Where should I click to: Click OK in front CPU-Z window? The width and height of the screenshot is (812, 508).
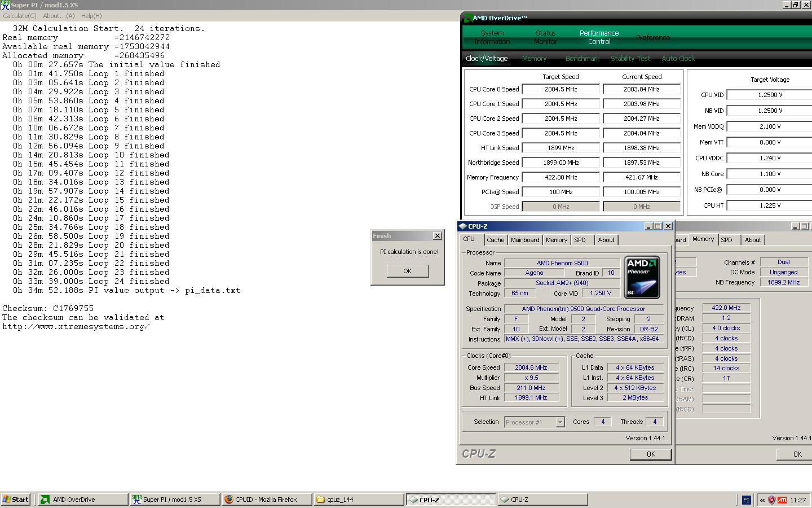(651, 454)
